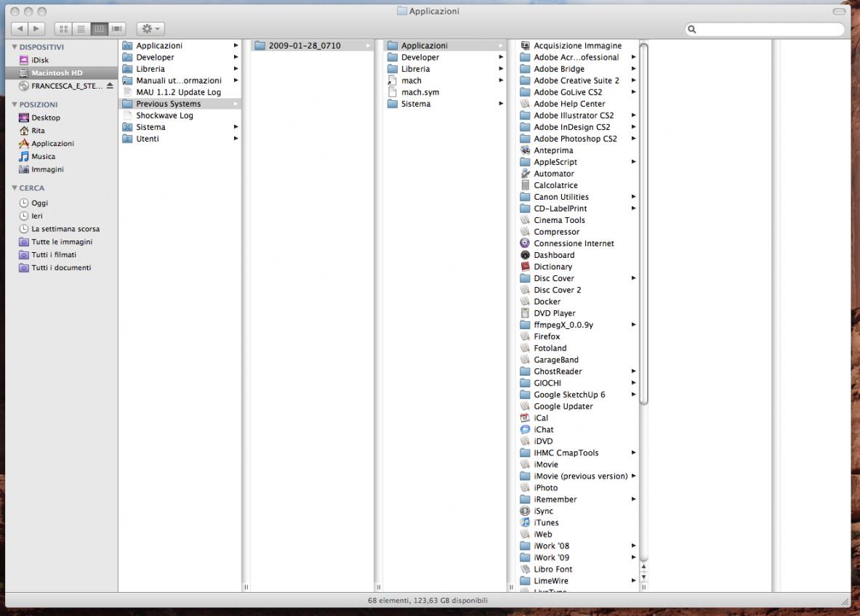Select the Dashboard application
The width and height of the screenshot is (860, 616).
point(578,255)
